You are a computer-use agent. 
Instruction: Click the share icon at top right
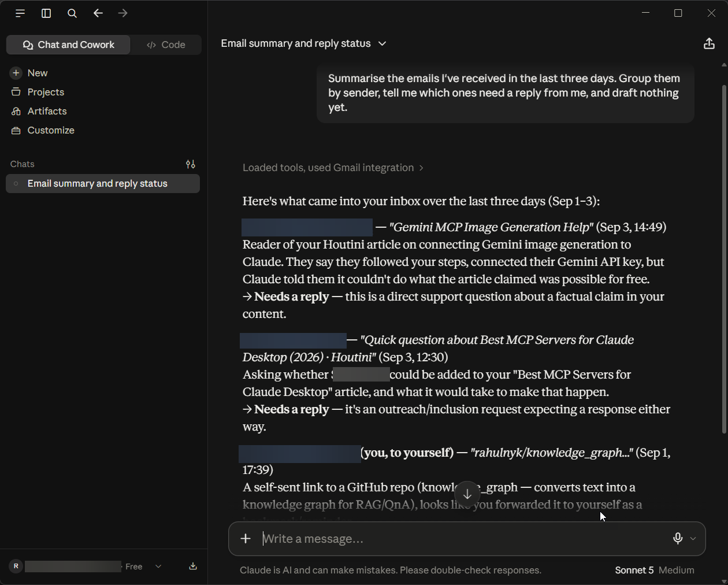click(x=709, y=43)
